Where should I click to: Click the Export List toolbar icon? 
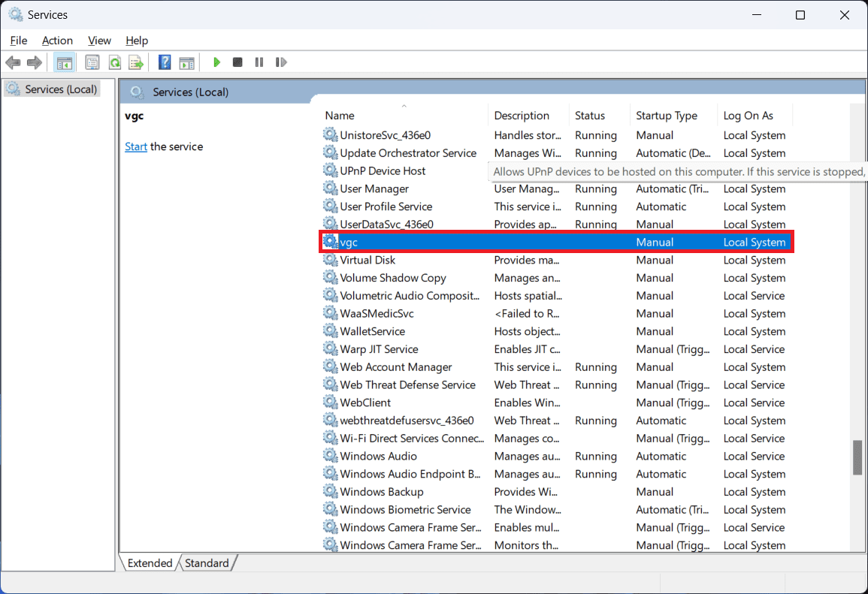(x=136, y=62)
